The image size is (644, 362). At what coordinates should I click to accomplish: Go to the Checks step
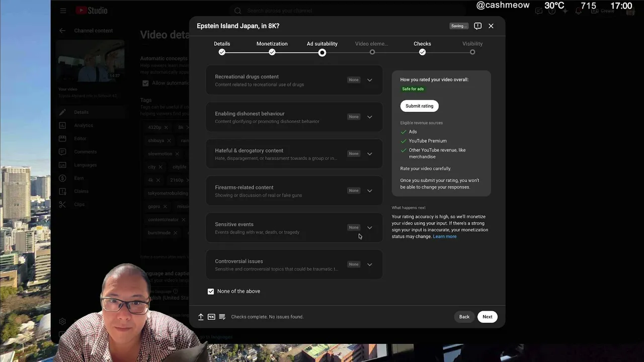(x=422, y=48)
